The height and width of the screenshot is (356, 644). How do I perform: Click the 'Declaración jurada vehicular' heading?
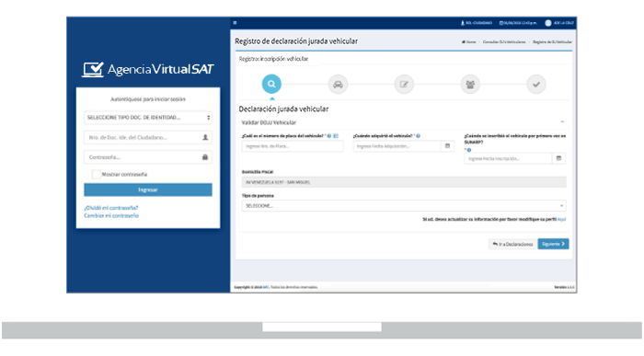(x=283, y=109)
